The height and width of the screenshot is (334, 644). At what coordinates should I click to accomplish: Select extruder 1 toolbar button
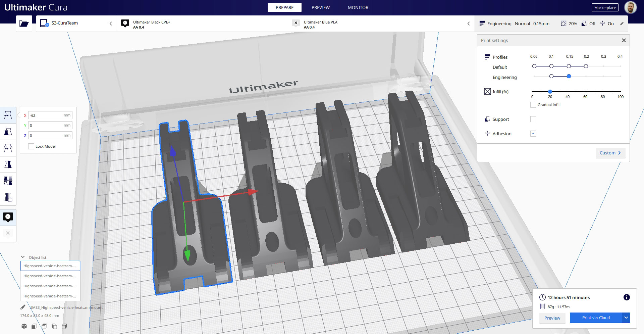point(8,217)
